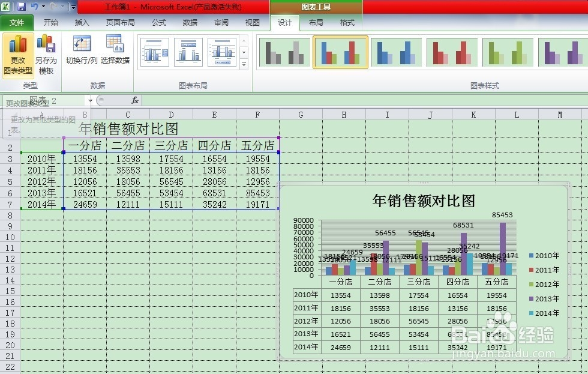
Task: Click the 2011年 legend entry in chart
Action: pyautogui.click(x=544, y=270)
